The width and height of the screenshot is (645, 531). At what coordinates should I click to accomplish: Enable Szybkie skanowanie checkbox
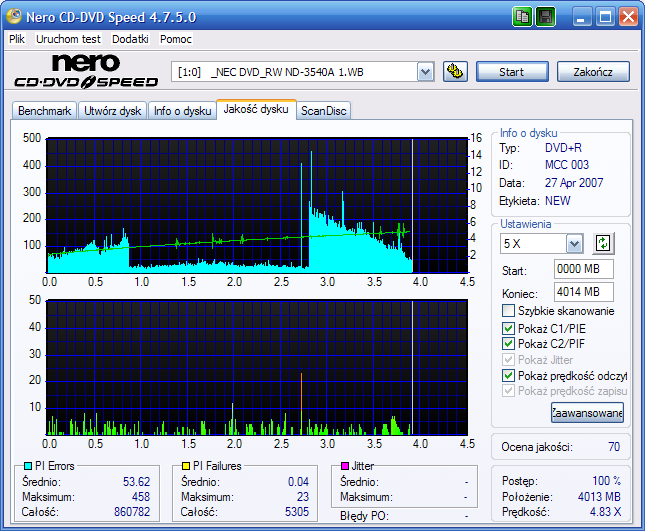[508, 311]
